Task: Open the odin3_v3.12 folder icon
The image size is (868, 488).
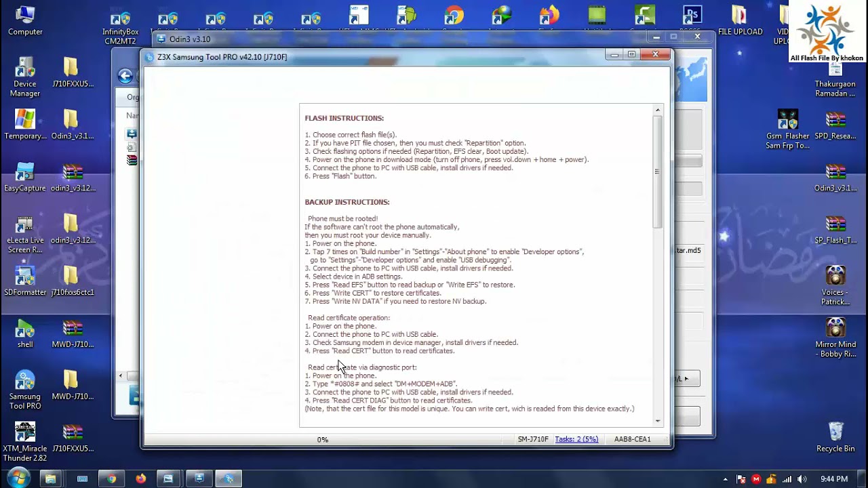Action: [x=72, y=229]
